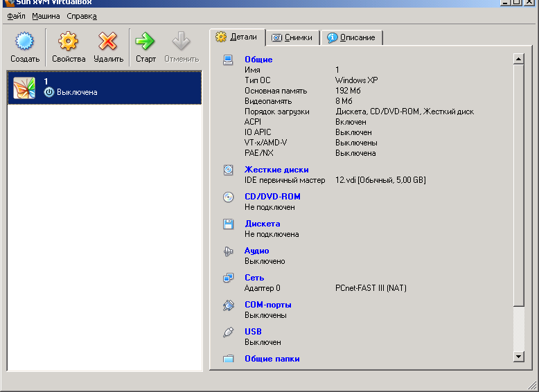The width and height of the screenshot is (539, 392).
Task: Click the details scrollbar down arrow
Action: click(x=518, y=356)
